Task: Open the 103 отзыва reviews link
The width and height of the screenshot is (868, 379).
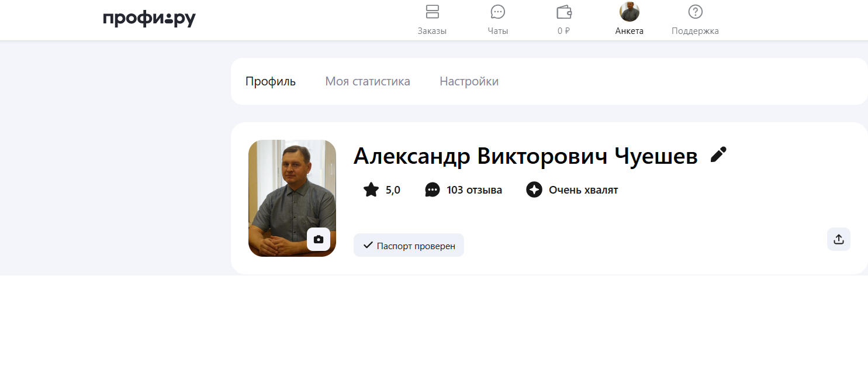Action: click(x=474, y=190)
